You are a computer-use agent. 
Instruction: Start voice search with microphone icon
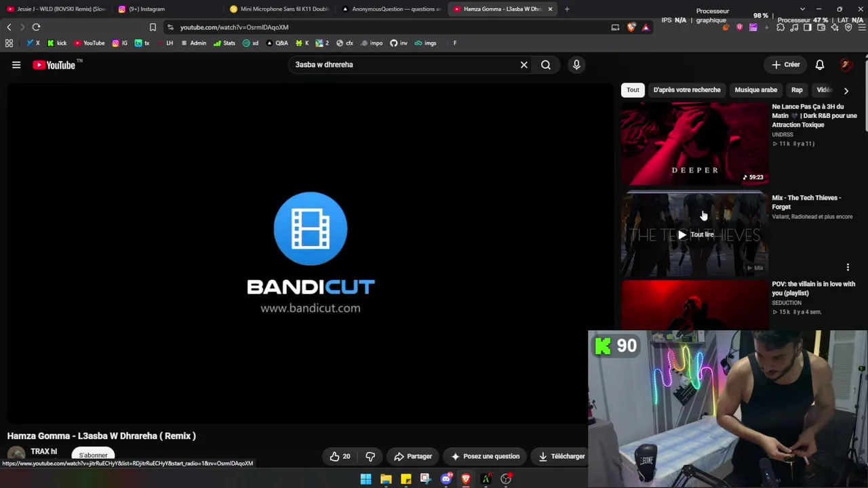576,65
